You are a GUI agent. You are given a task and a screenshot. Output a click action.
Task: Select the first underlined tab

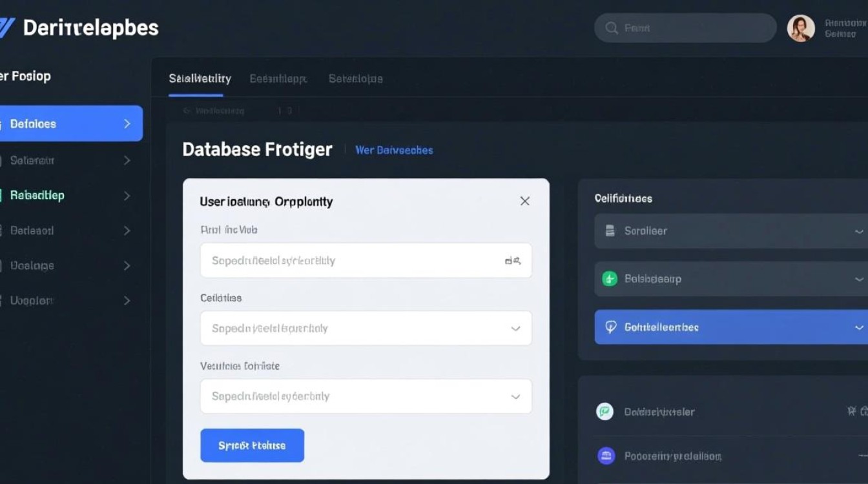tap(200, 79)
